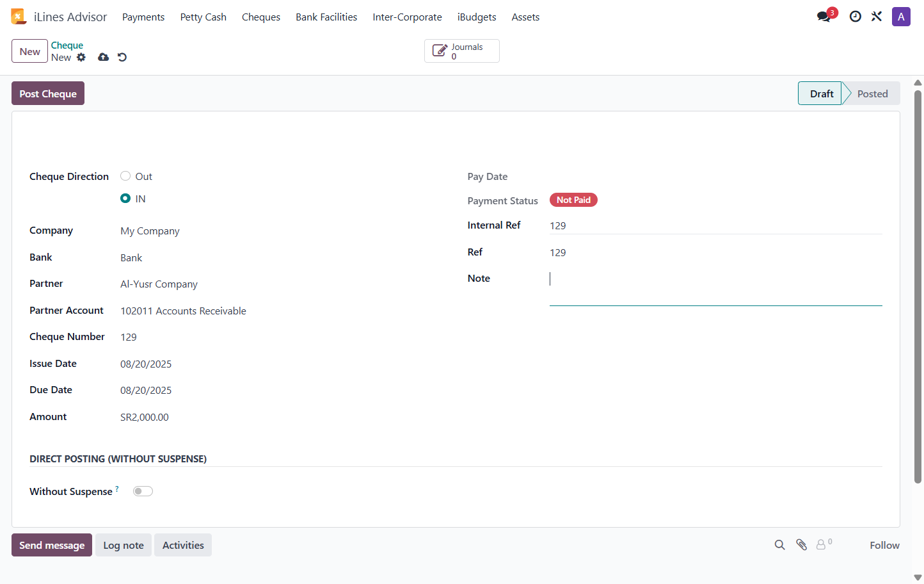Screen dimensions: 924x584
Task: Set status to Posted stage
Action: point(872,93)
